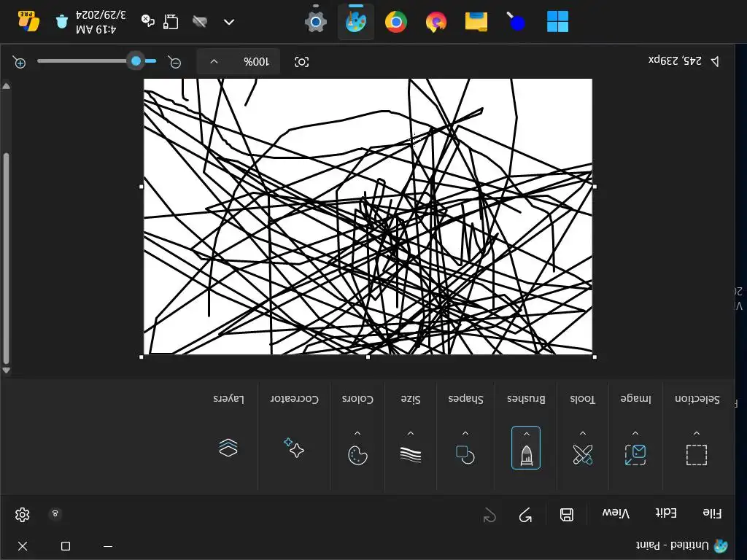This screenshot has width=747, height=560.
Task: Click the account profile icon beside settings
Action: coord(55,514)
